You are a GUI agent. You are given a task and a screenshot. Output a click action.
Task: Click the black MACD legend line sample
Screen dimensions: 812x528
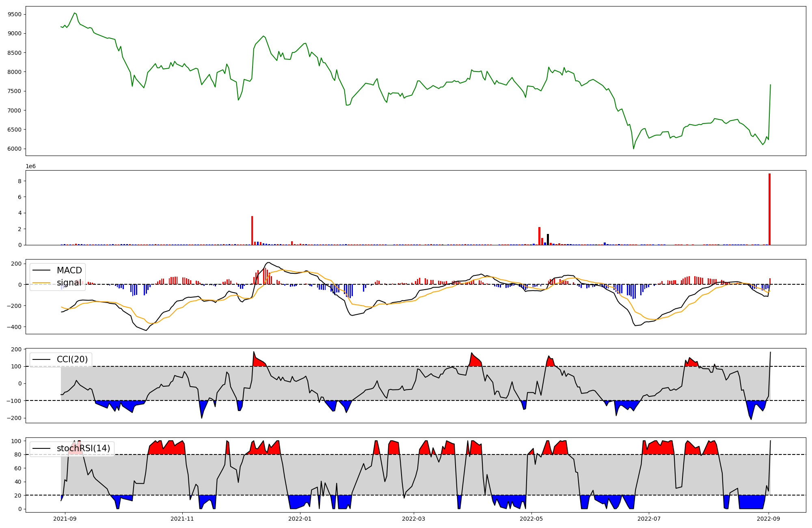41,270
